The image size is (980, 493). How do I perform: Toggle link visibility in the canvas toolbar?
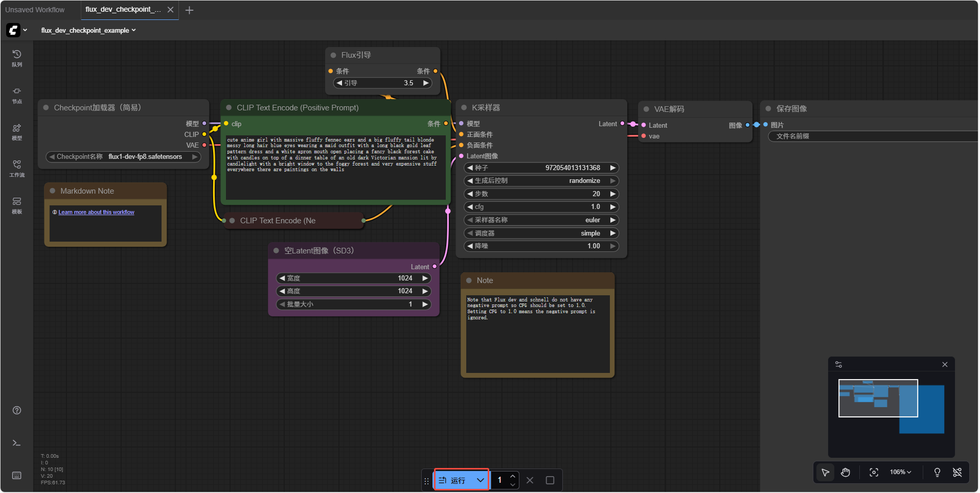[957, 473]
